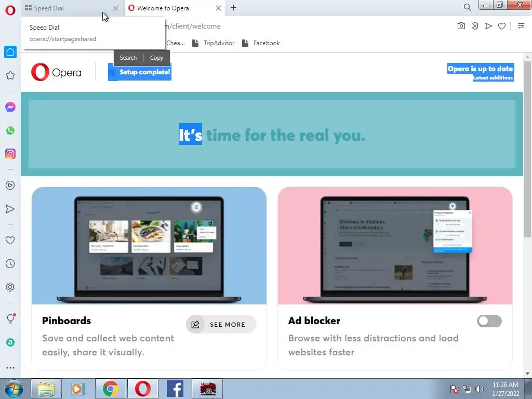The width and height of the screenshot is (532, 399).
Task: Take a snapshot with camera icon
Action: coord(461,26)
